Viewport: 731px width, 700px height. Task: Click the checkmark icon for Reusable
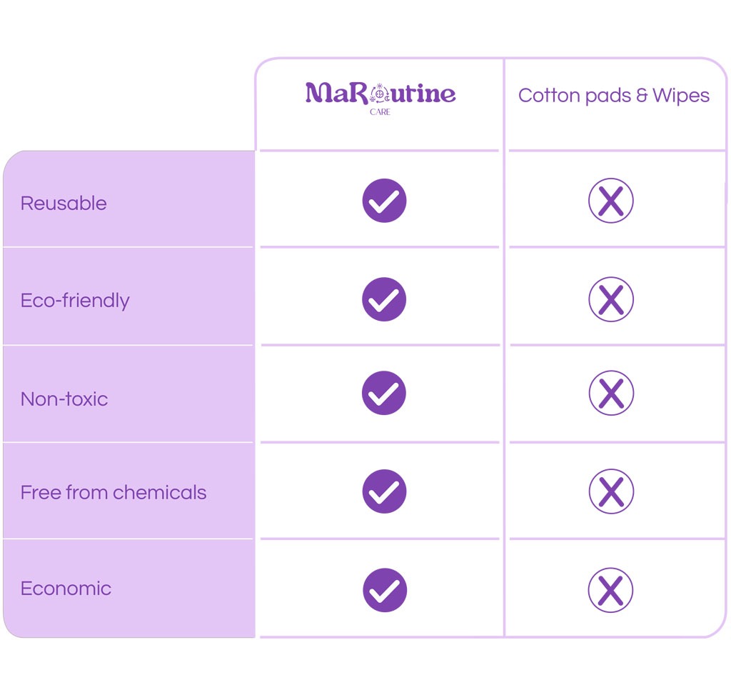point(384,201)
